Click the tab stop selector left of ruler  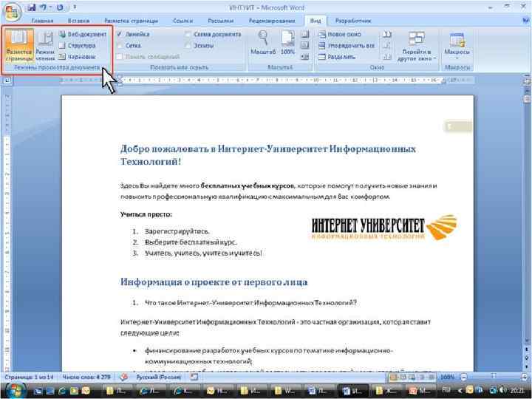[7, 81]
